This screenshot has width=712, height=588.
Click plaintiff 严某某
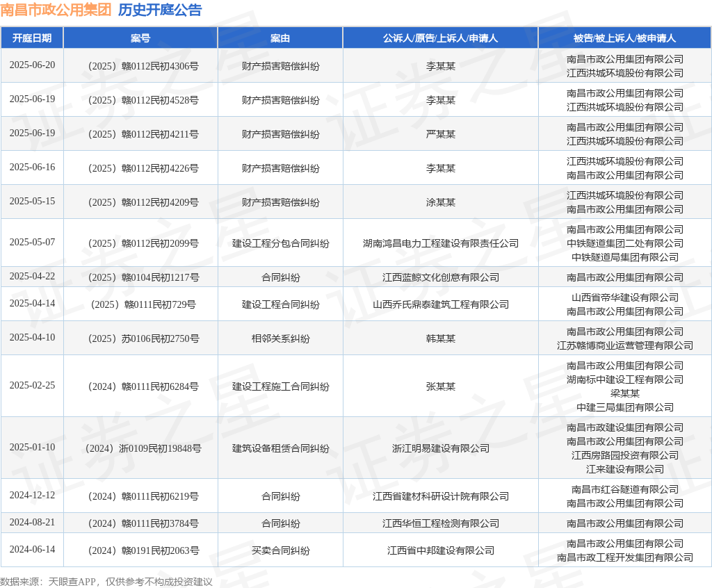[x=440, y=134]
